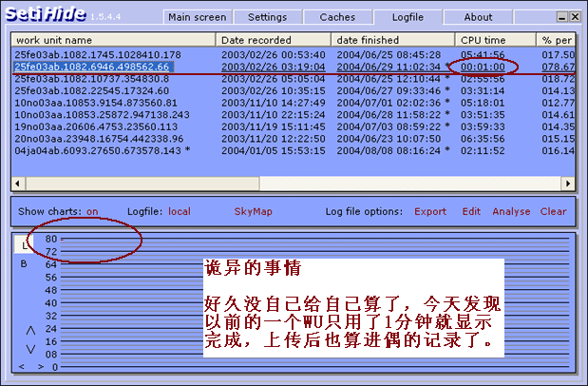Click the chart up arrow
Viewport: 588px width, 386px height.
(30, 331)
